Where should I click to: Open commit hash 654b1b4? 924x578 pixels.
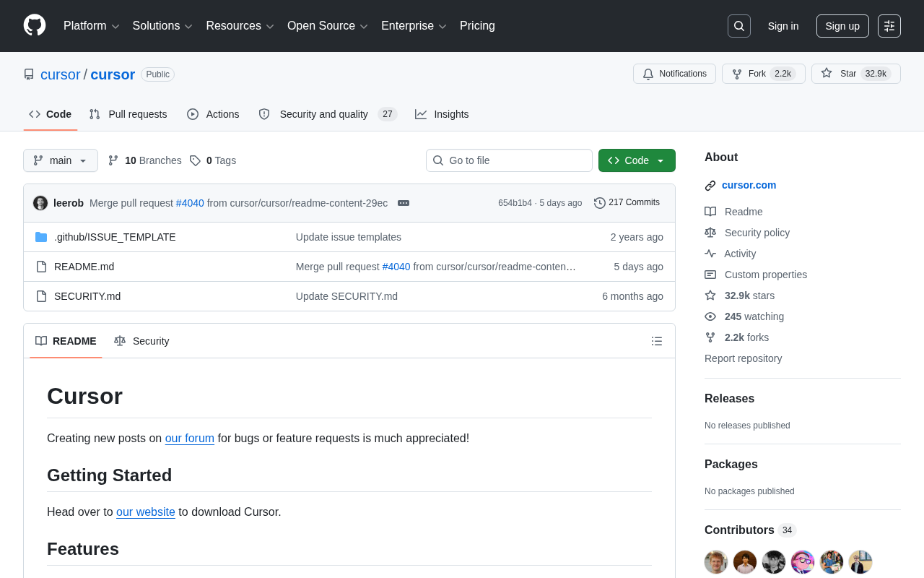pos(515,203)
